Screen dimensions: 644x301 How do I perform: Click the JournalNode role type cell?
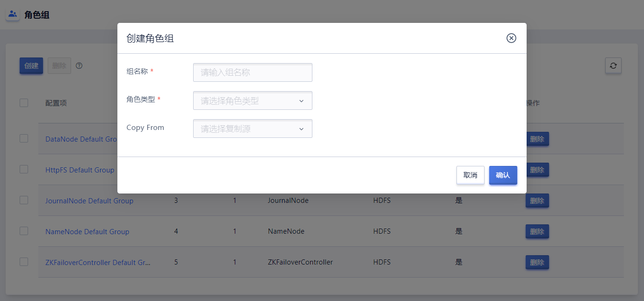point(288,201)
